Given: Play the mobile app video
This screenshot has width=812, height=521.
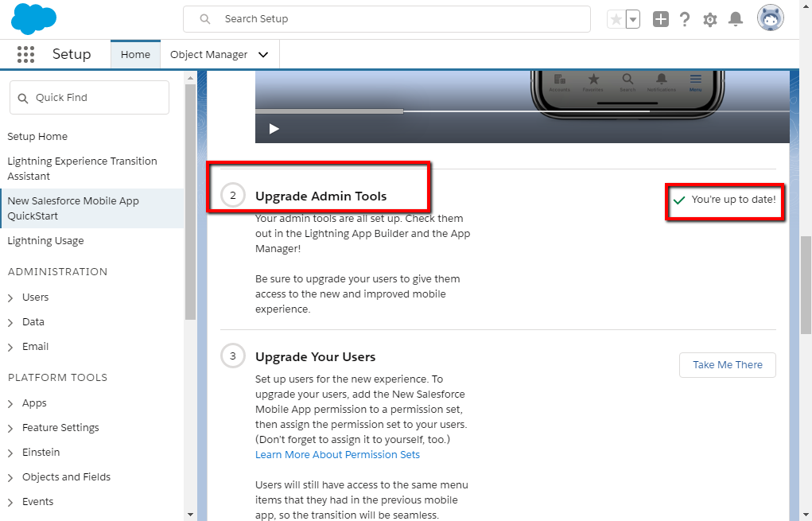Looking at the screenshot, I should [x=274, y=129].
